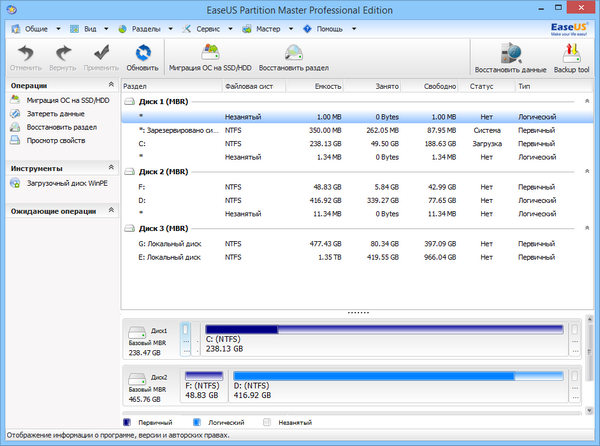Click the Диск 1 (MBR) header icon
600x446 pixels.
click(130, 102)
